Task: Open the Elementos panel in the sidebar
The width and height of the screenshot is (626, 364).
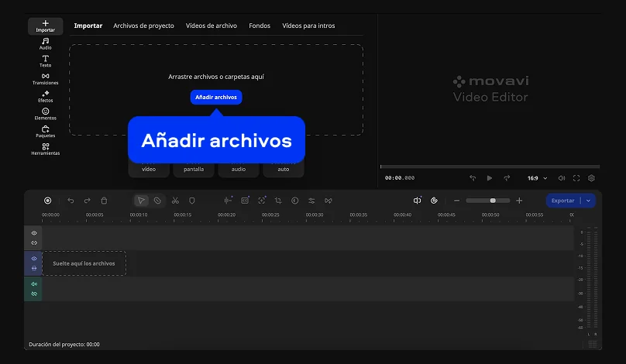Action: [x=45, y=114]
